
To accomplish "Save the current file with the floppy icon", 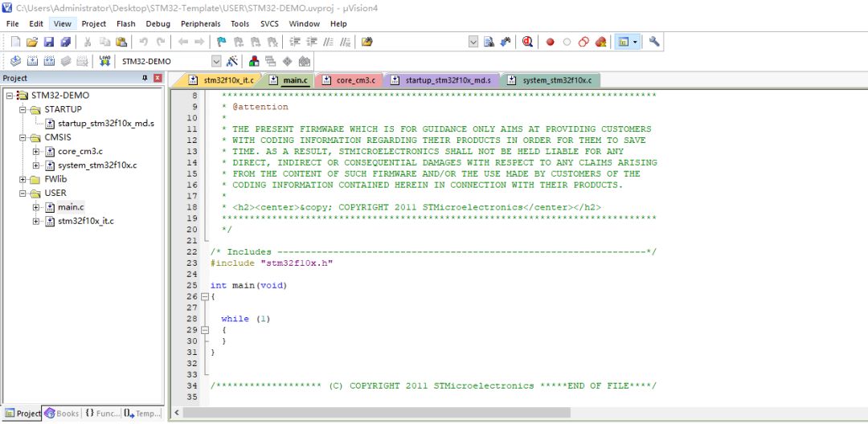I will (x=49, y=42).
